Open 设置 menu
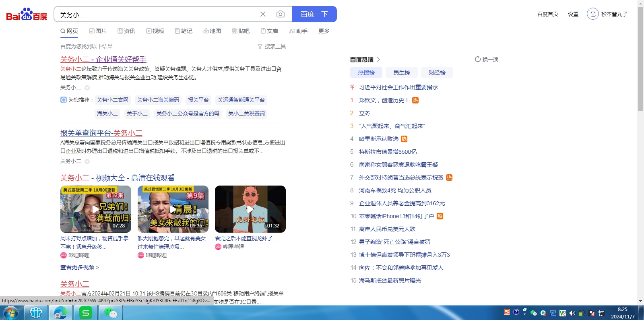The width and height of the screenshot is (644, 320). tap(573, 14)
